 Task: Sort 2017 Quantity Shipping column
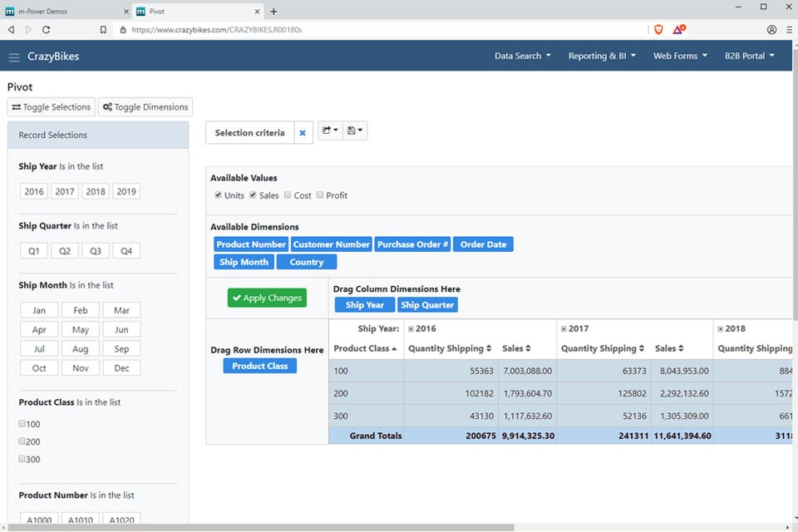[603, 348]
